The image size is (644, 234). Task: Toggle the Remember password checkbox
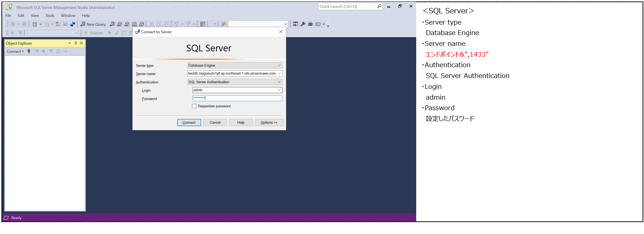(x=194, y=106)
